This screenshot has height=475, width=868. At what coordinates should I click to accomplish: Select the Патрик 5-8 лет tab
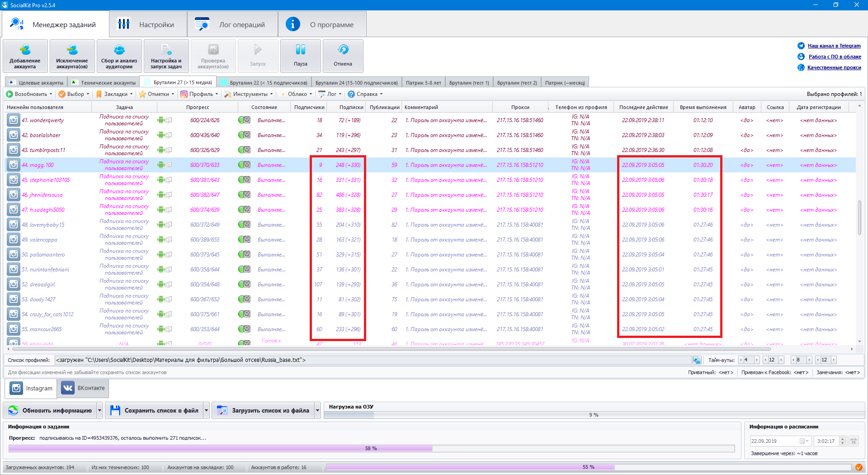(423, 83)
